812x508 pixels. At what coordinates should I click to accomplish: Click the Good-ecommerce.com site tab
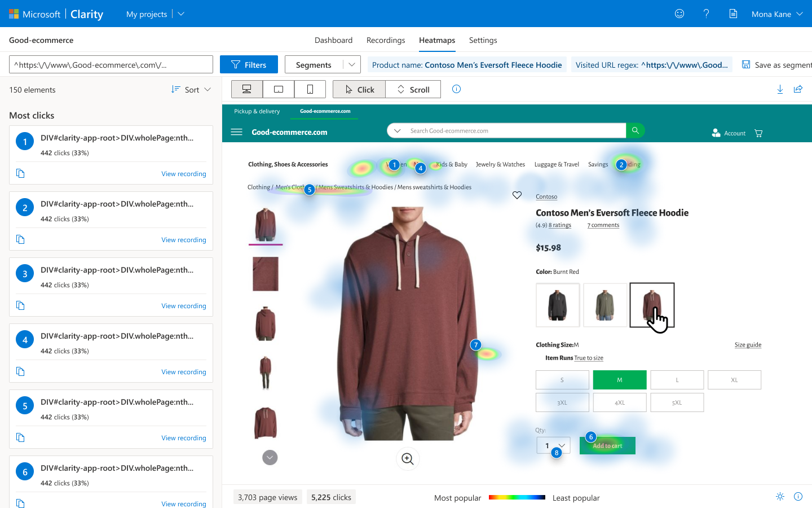pyautogui.click(x=325, y=111)
